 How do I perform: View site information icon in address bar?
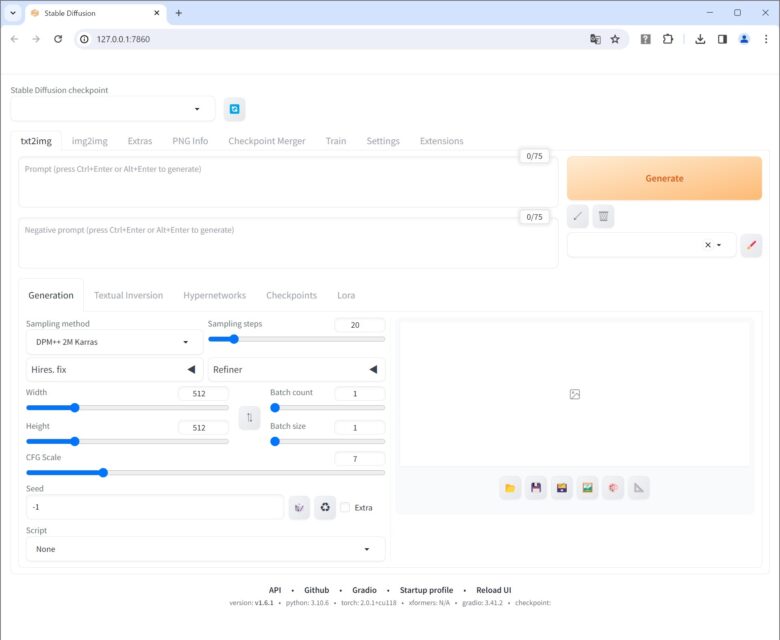85,39
